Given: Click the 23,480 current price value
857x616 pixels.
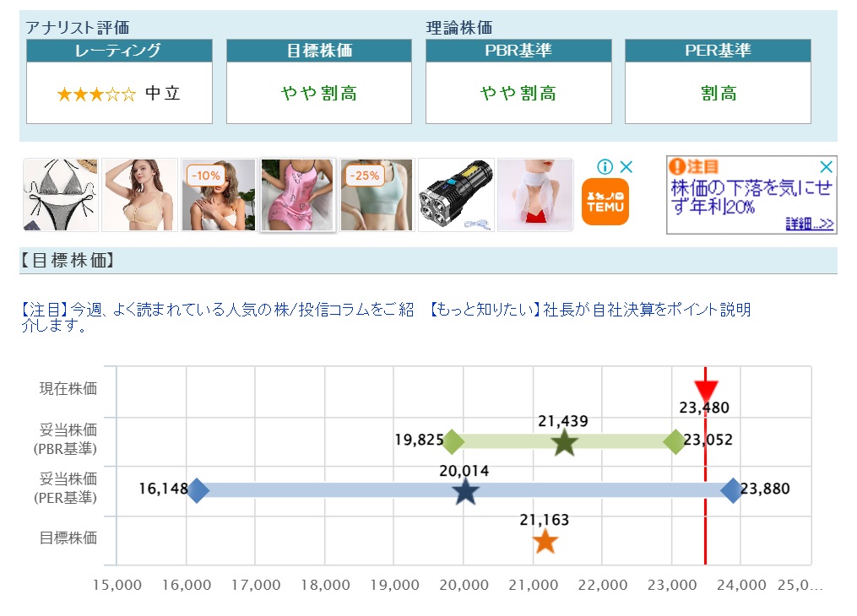Looking at the screenshot, I should click(704, 408).
